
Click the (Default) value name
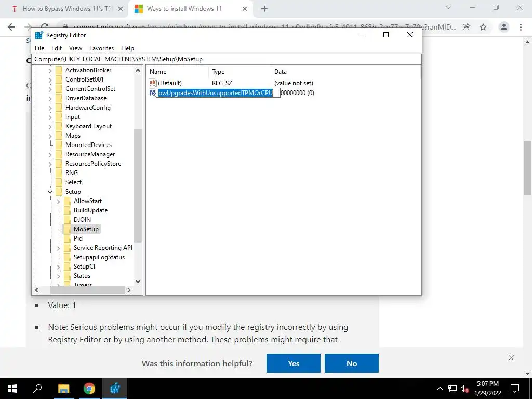coord(170,83)
